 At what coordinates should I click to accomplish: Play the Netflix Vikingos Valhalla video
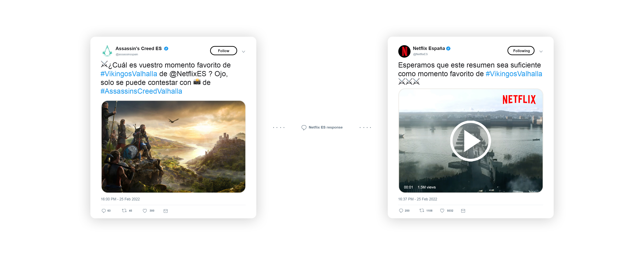tap(470, 141)
